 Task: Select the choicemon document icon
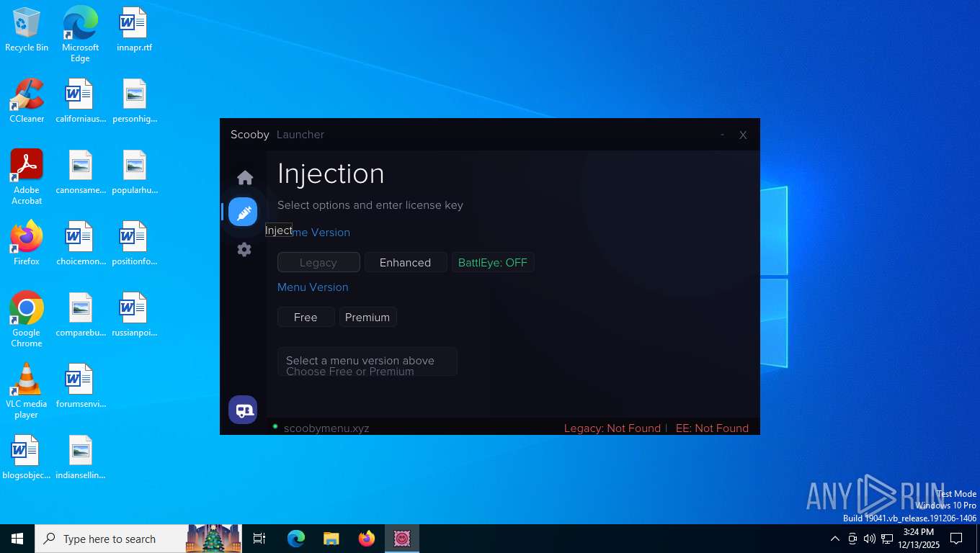pyautogui.click(x=80, y=243)
